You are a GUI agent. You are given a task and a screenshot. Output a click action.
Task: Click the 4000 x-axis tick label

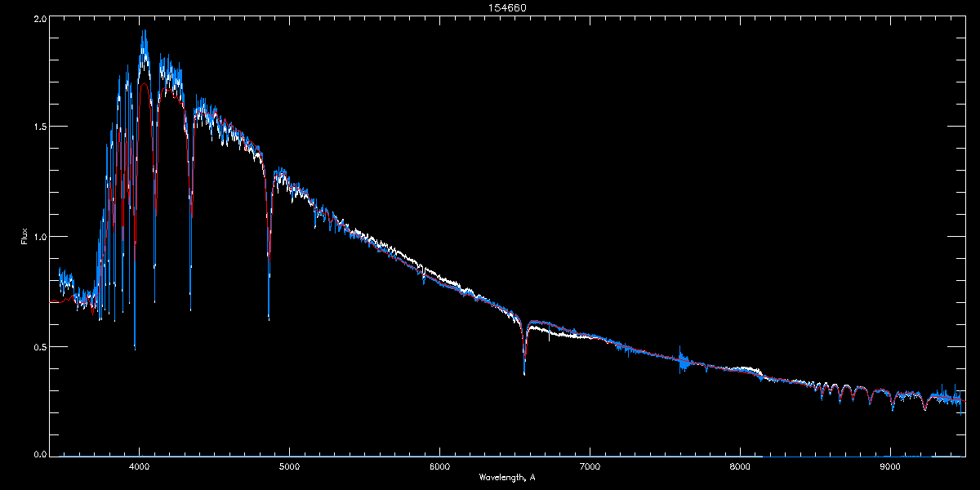click(140, 467)
